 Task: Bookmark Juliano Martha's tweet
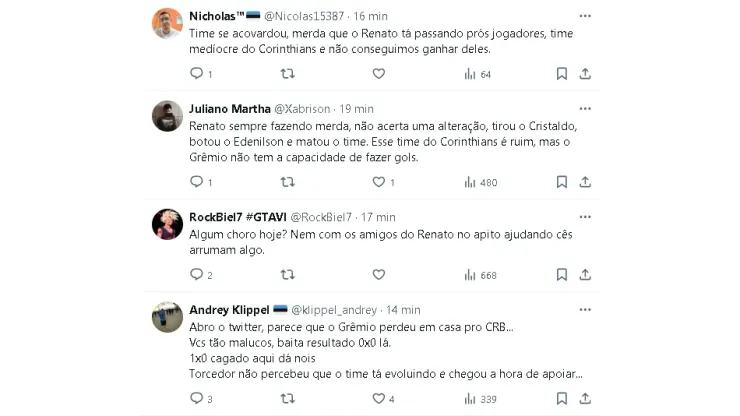coord(562,182)
